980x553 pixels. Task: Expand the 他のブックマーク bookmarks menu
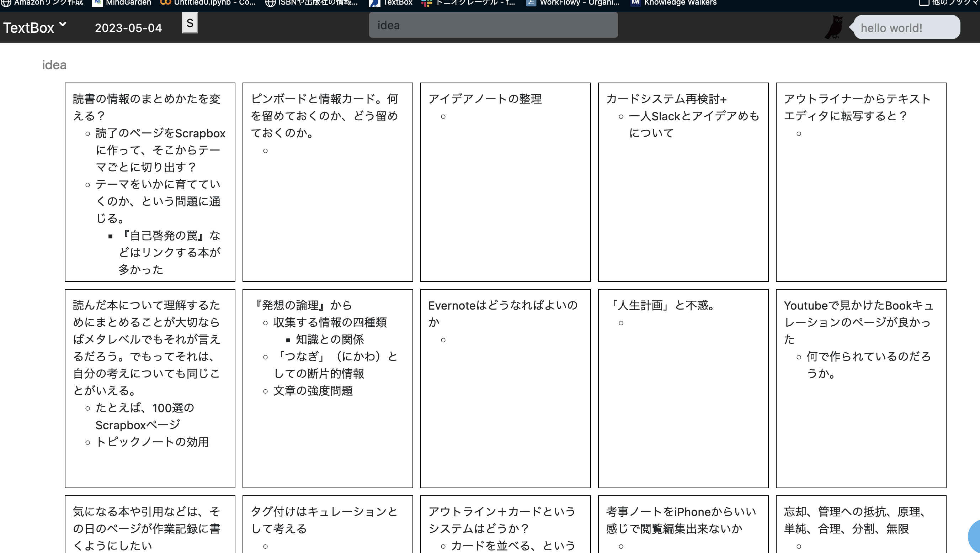pyautogui.click(x=947, y=2)
